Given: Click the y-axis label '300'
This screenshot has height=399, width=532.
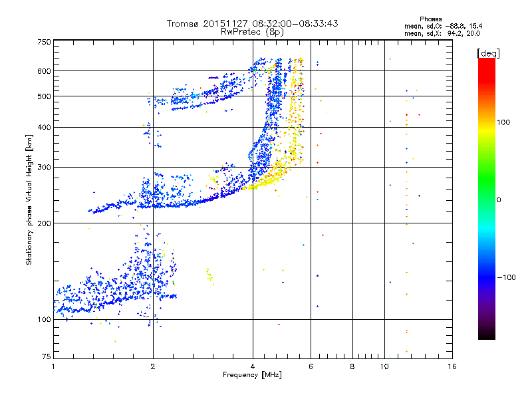Looking at the screenshot, I should coord(44,167).
